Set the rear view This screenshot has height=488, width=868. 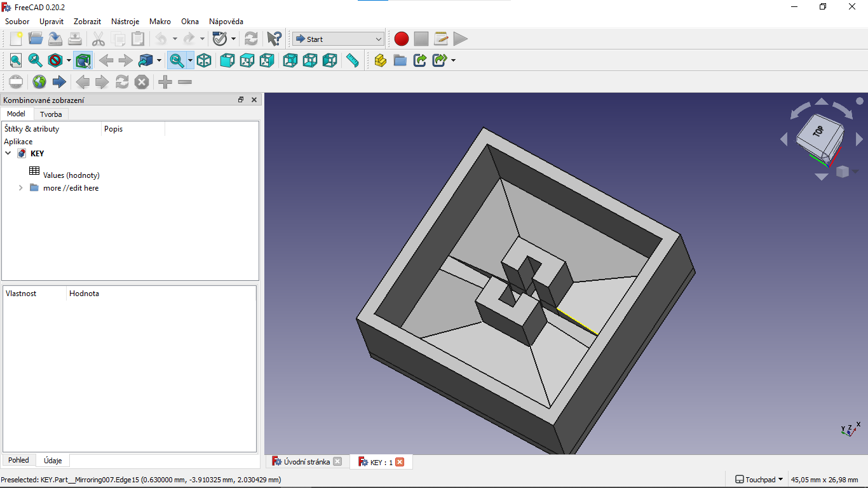290,60
